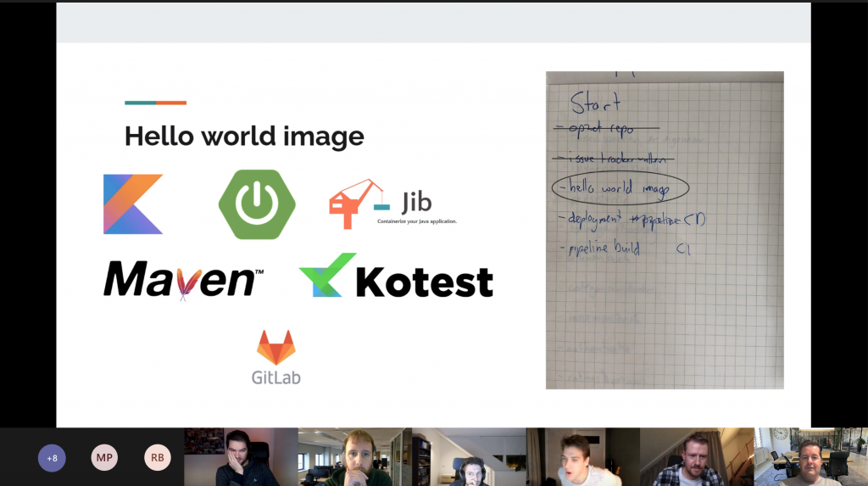The height and width of the screenshot is (486, 868).
Task: Select video of man resting head on hand
Action: click(241, 456)
